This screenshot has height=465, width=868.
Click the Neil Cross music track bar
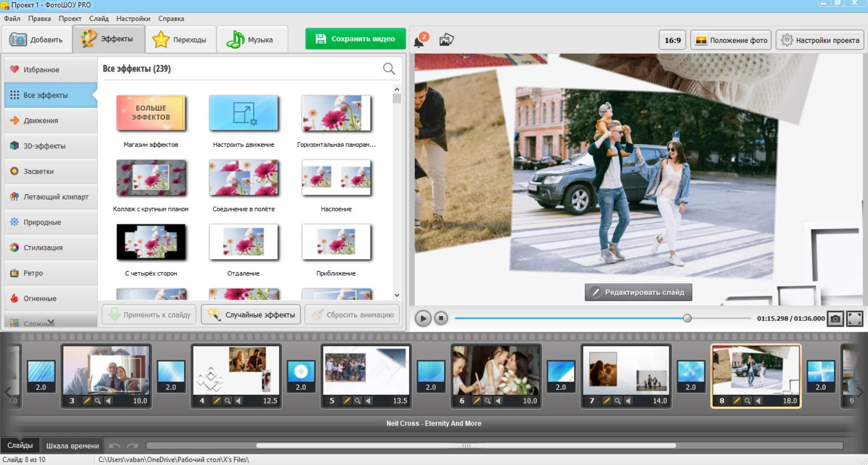(x=434, y=423)
